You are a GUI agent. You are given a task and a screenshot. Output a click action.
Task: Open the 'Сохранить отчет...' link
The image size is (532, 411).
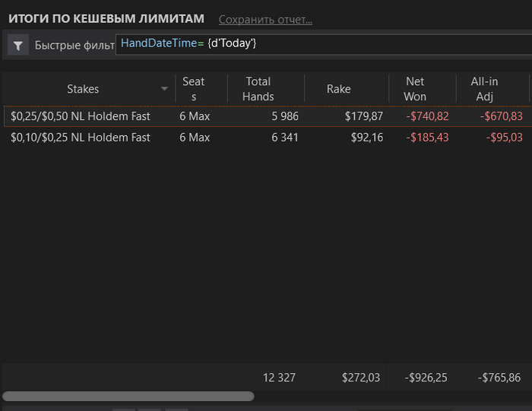[265, 20]
